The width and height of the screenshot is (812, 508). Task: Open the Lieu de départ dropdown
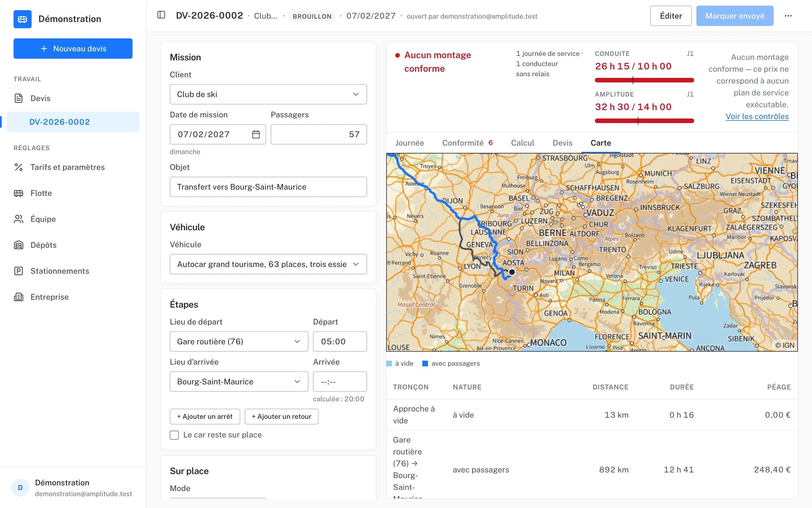click(x=239, y=341)
